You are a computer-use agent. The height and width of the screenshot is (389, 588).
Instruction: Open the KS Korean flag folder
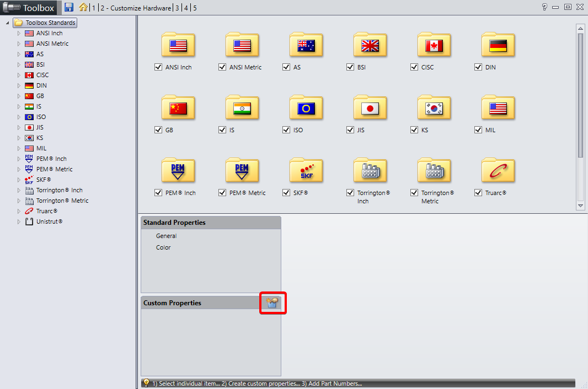pos(434,107)
